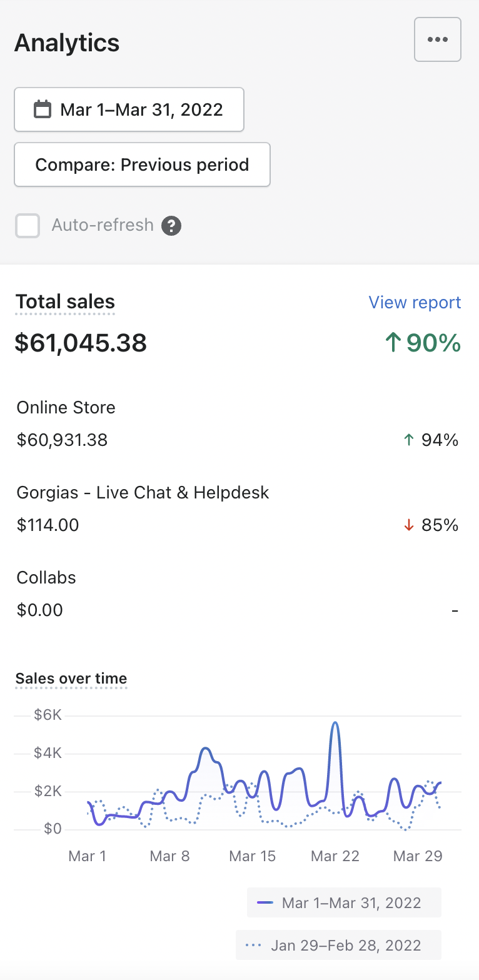Open the View report link
This screenshot has width=479, height=980.
[415, 302]
